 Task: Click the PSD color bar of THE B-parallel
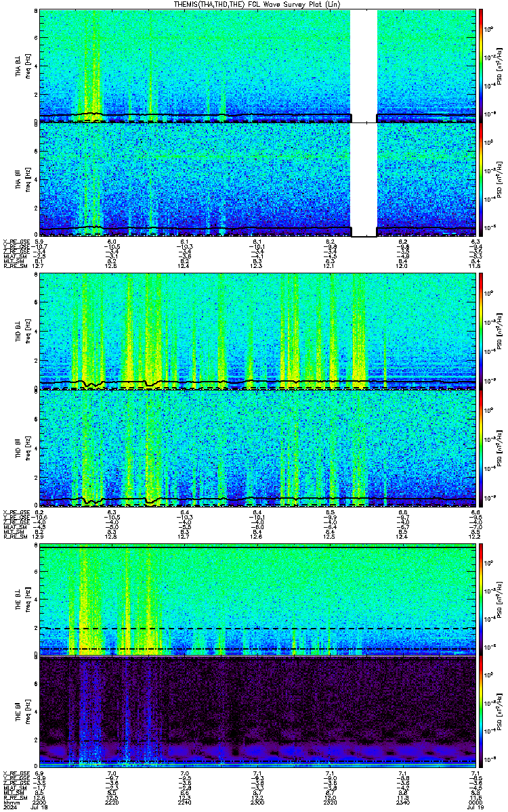(481, 713)
